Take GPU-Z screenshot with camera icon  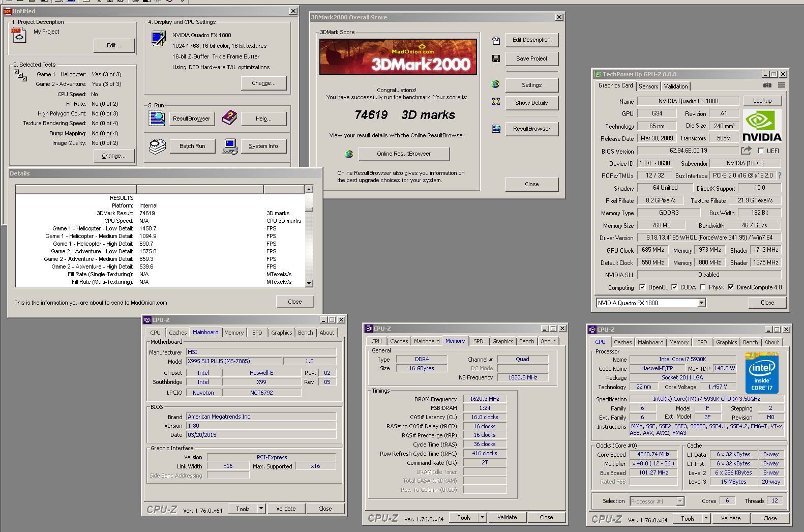click(767, 85)
